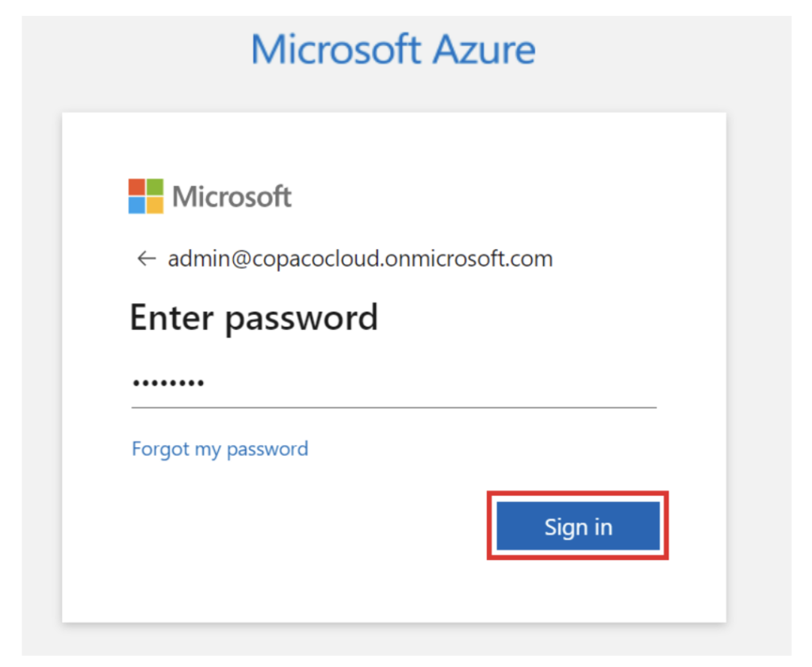
Task: Click the yellow square of the Microsoft logo
Action: tap(155, 205)
